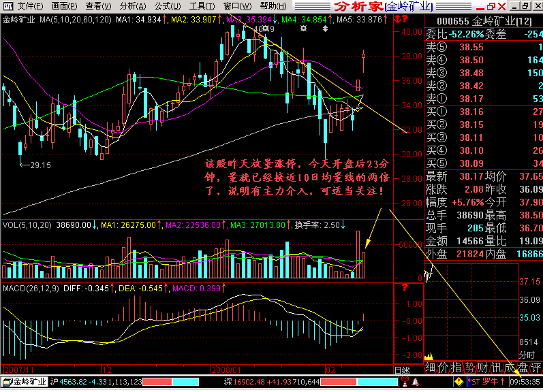Click the double-arrow marker above chart
This screenshot has height=392, width=543.
click(x=325, y=29)
